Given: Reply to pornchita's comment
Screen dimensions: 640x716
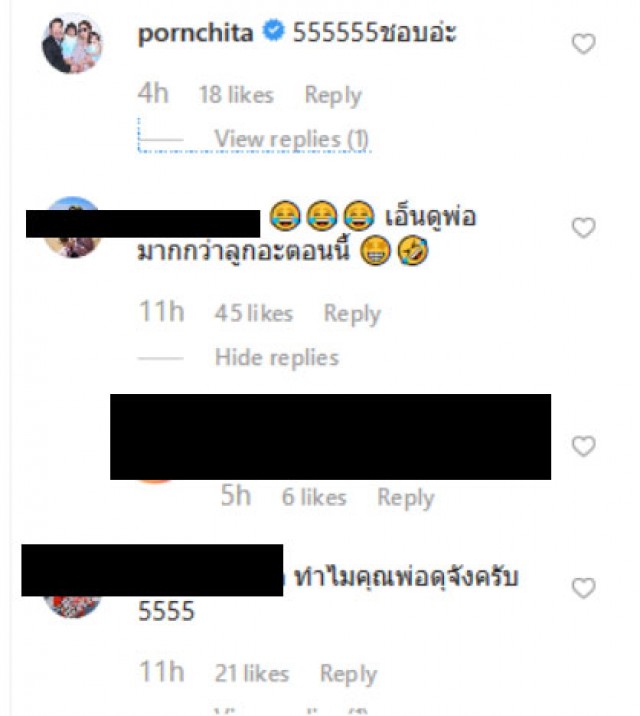Looking at the screenshot, I should coord(333,95).
